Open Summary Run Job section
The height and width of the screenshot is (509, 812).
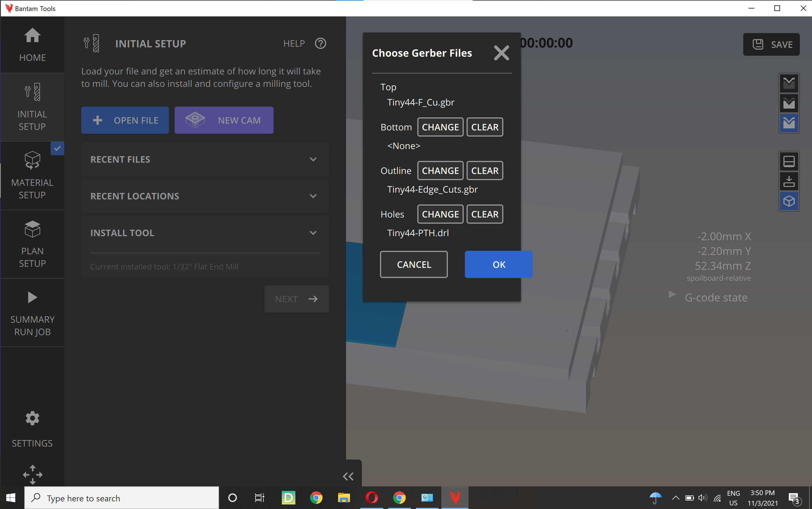(32, 313)
